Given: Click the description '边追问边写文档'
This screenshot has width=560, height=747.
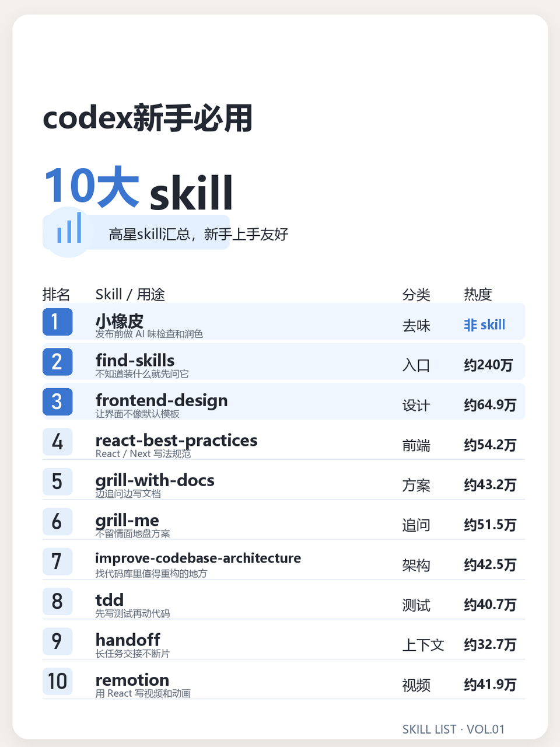Looking at the screenshot, I should pos(128,494).
